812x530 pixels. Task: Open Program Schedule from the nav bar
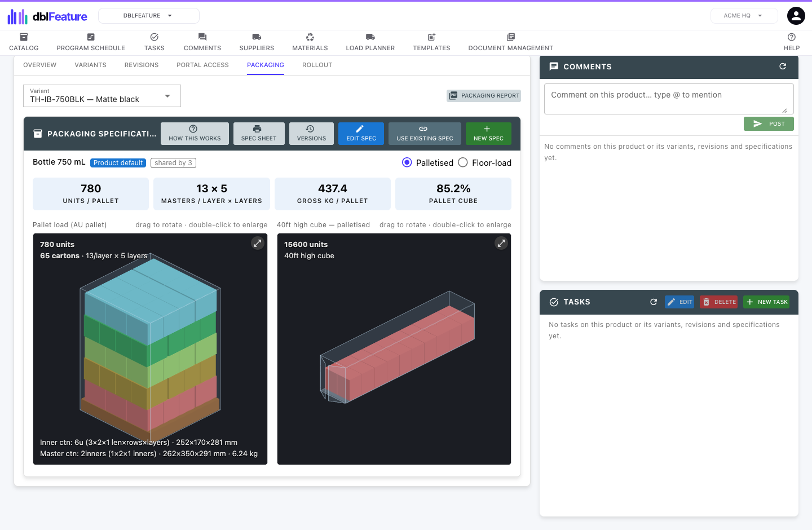tap(91, 42)
